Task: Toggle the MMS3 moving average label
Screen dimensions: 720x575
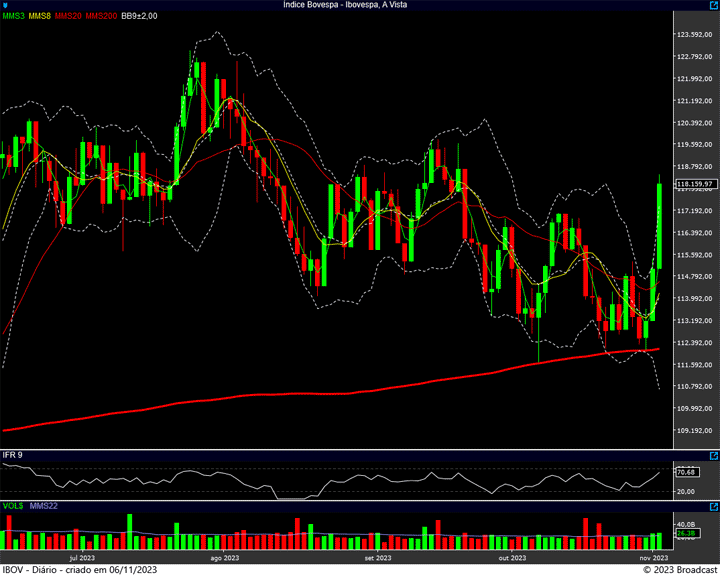Action: click(13, 17)
